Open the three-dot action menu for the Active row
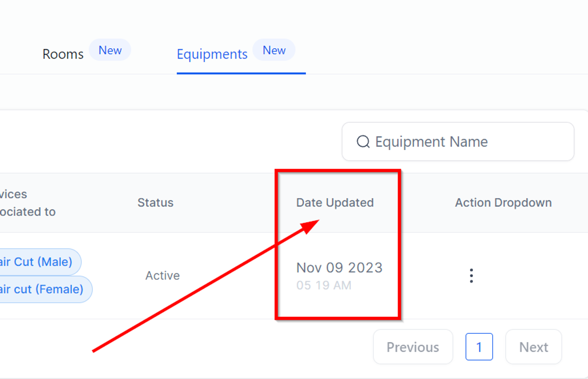The image size is (588, 379). click(471, 276)
